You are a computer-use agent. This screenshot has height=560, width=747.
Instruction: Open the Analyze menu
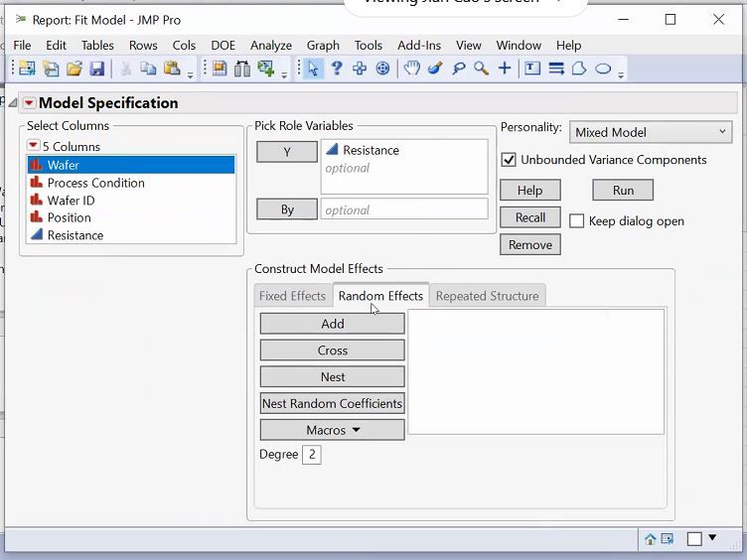tap(270, 45)
